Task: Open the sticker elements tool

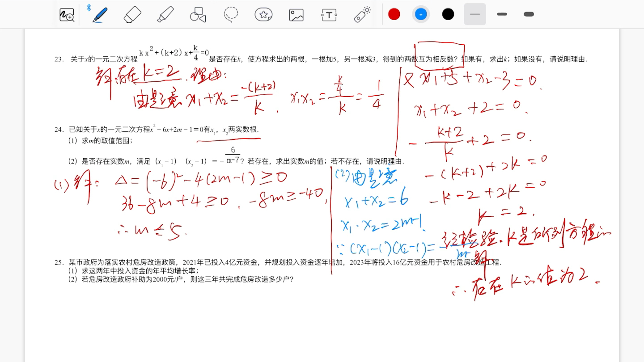Action: click(x=264, y=15)
